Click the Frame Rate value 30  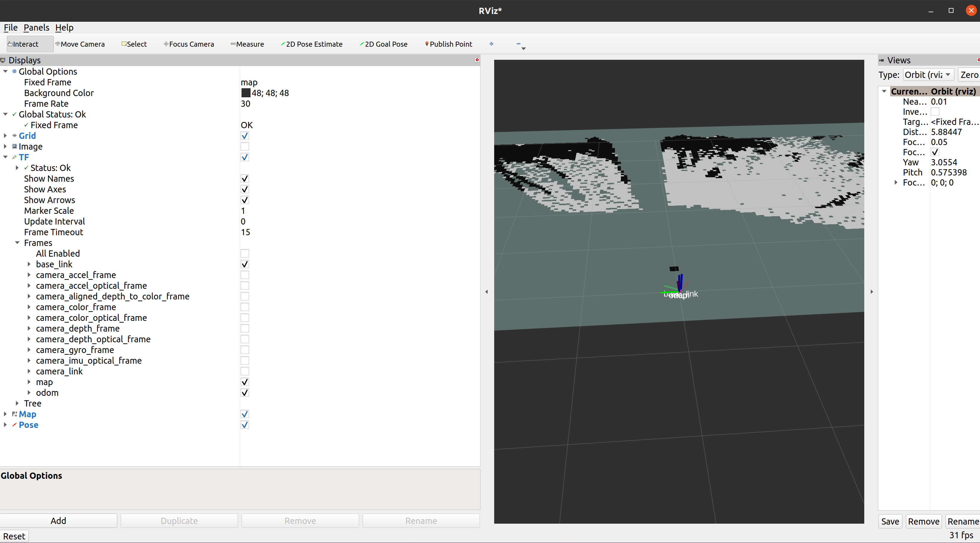(245, 103)
